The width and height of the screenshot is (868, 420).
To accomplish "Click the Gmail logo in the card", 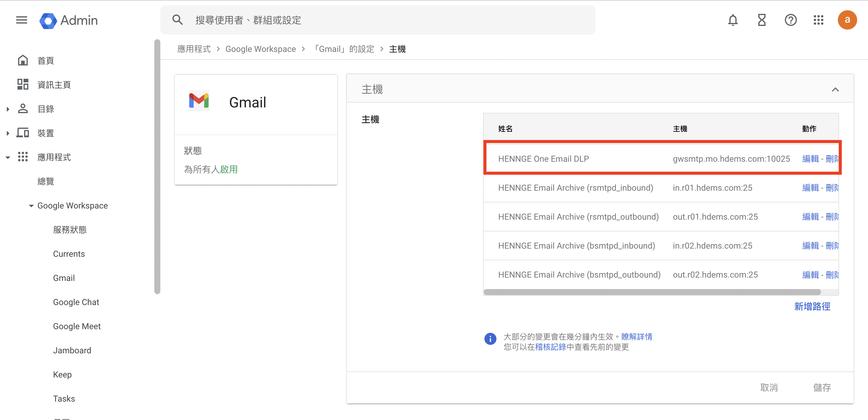I will [199, 100].
